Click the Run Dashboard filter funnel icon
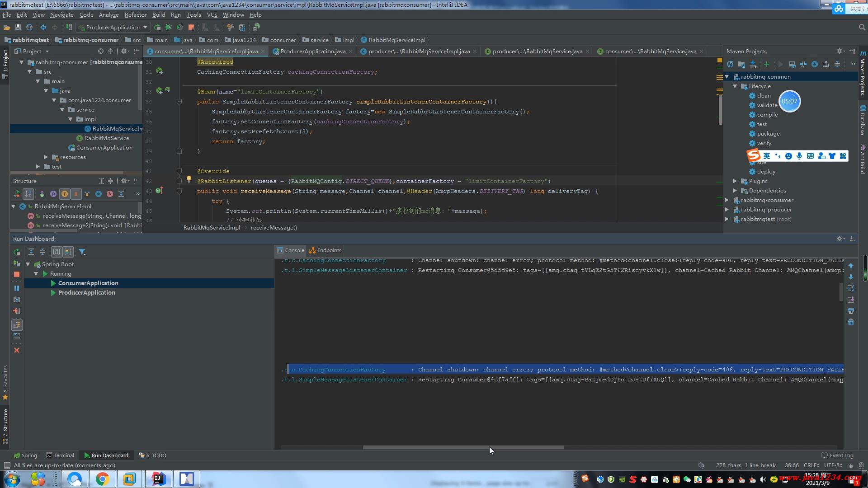Screen dimensions: 868x488 point(82,252)
